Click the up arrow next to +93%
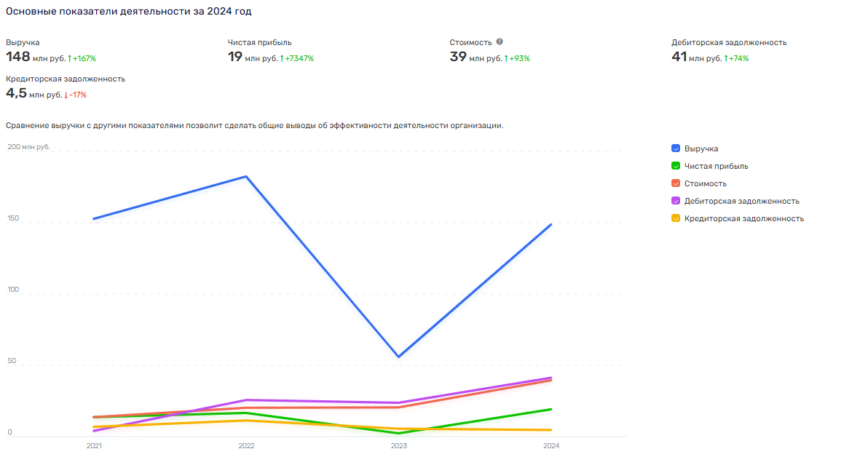This screenshot has width=868, height=465. [506, 58]
